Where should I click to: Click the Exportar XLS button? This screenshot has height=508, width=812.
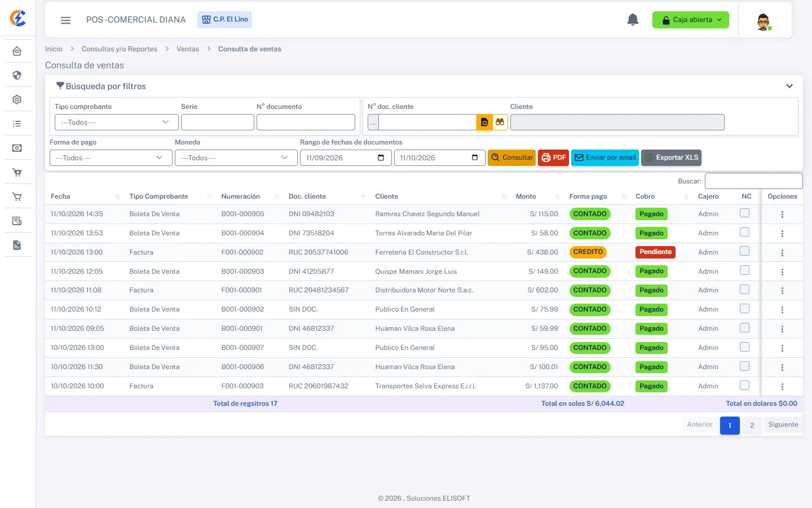pos(671,158)
